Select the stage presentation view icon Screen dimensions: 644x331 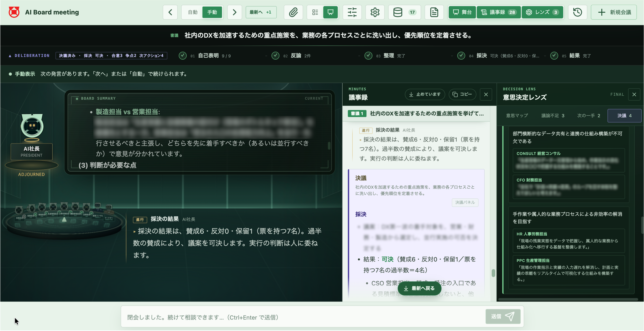point(330,12)
